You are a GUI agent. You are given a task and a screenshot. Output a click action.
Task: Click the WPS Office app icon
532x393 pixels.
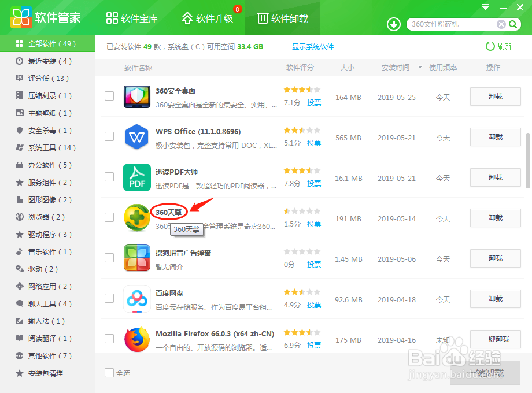click(x=136, y=137)
